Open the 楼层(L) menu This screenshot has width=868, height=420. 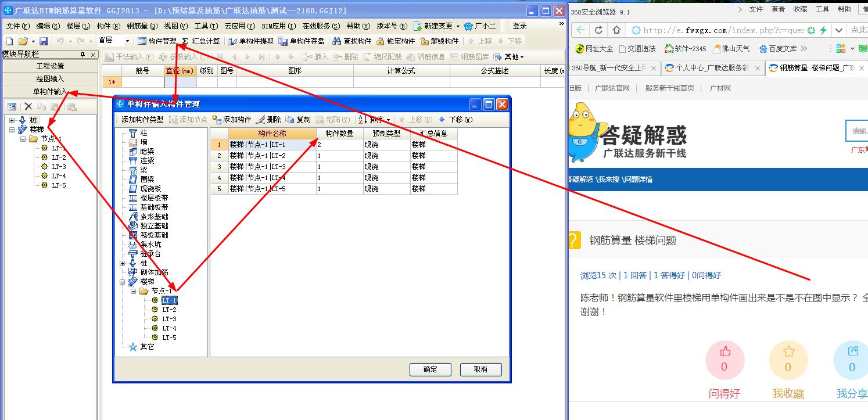78,26
